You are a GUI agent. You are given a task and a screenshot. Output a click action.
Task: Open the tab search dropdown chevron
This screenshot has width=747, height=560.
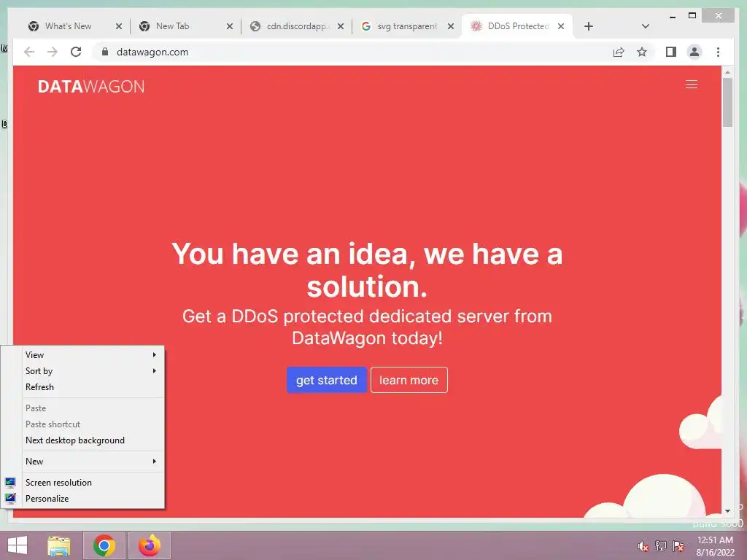[646, 26]
